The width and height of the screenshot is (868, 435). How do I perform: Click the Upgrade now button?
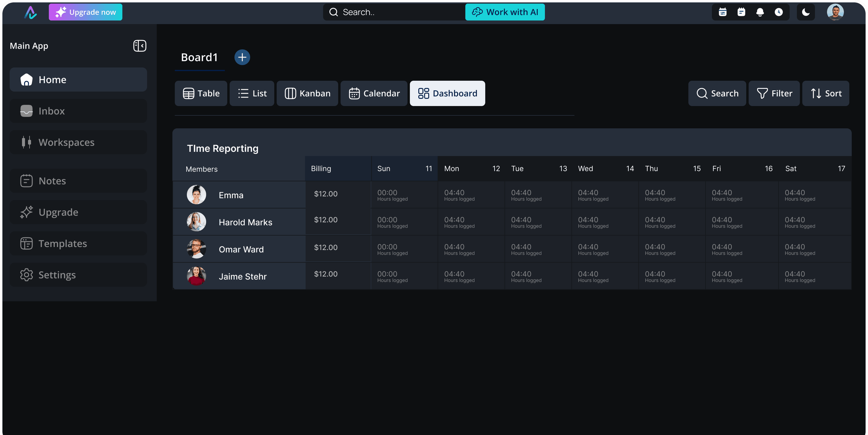85,12
